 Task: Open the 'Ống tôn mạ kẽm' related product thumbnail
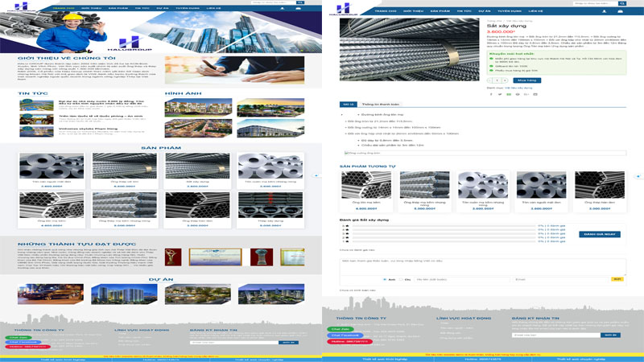(366, 185)
